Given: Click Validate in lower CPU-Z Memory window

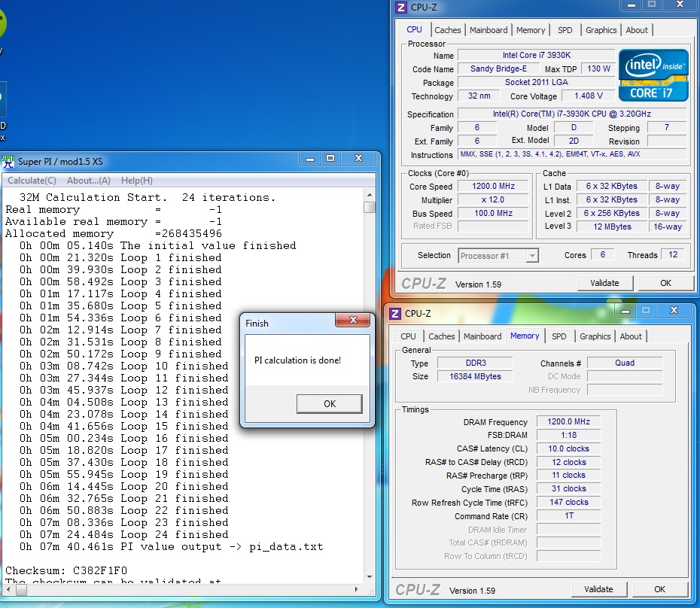Looking at the screenshot, I should pyautogui.click(x=598, y=589).
